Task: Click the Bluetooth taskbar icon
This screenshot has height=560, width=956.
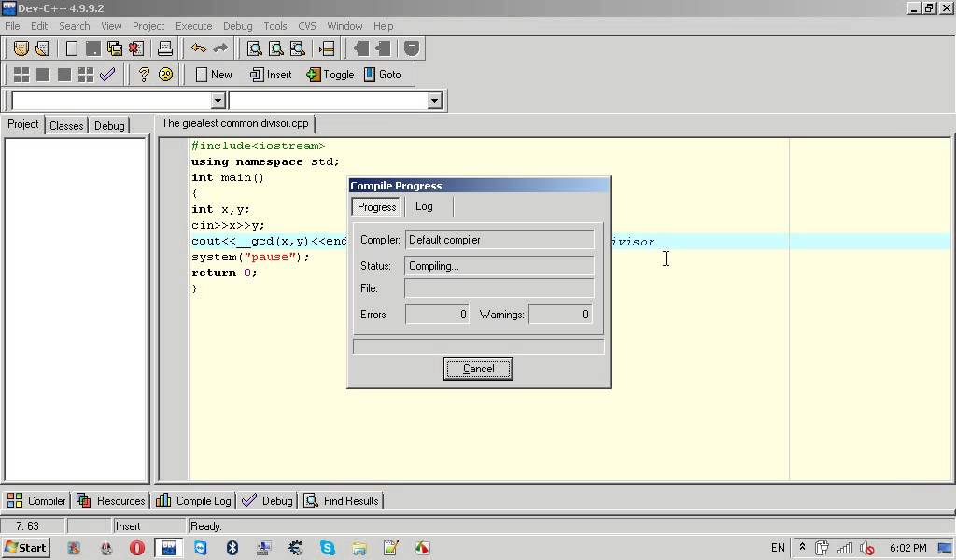Action: 232,548
